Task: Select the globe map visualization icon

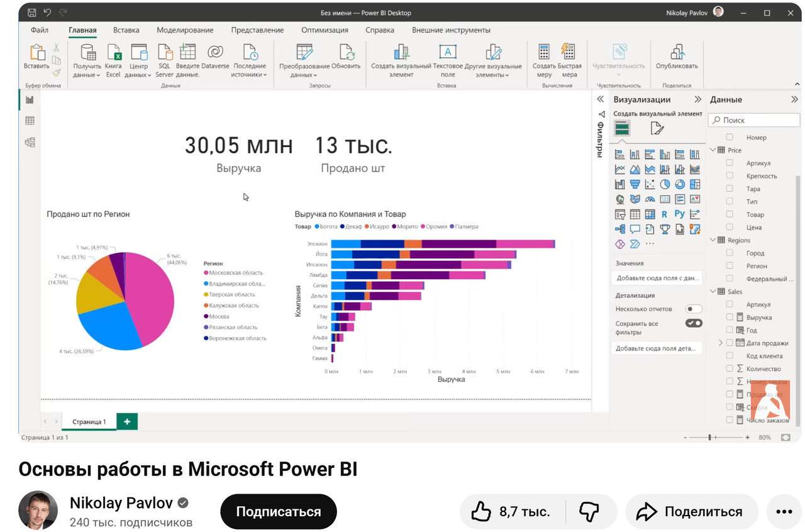Action: click(x=620, y=199)
